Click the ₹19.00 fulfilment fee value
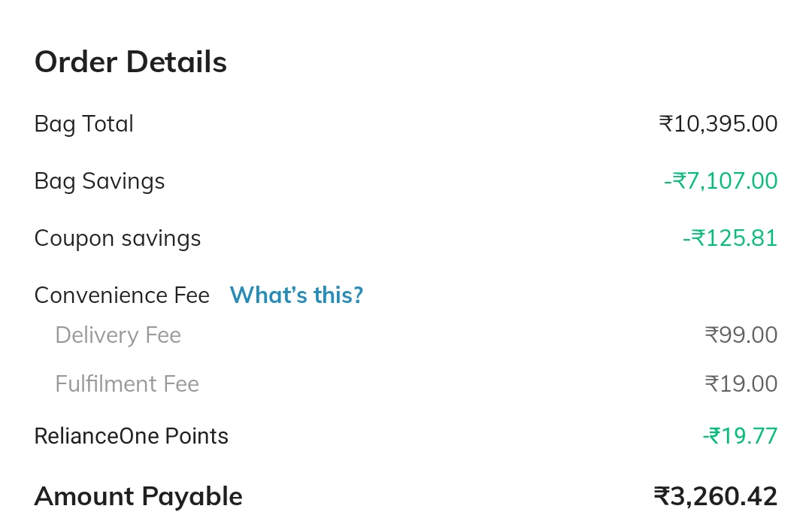The height and width of the screenshot is (518, 812). [741, 383]
